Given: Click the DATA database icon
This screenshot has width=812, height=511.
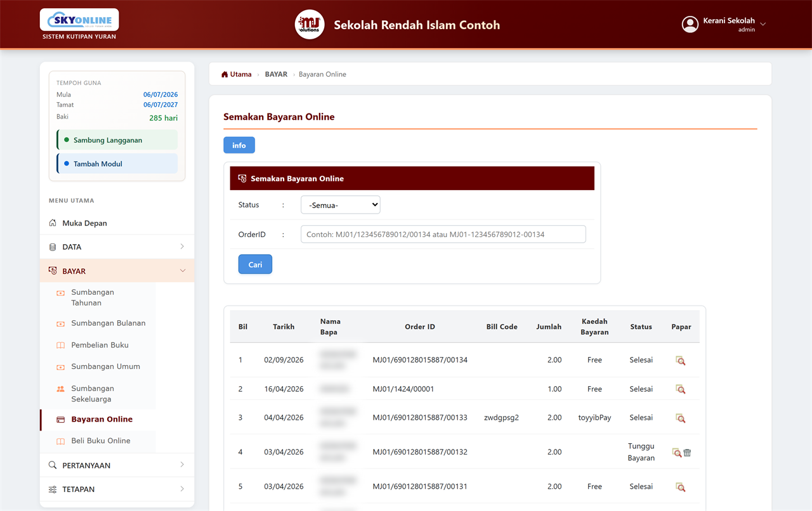Looking at the screenshot, I should [x=53, y=247].
